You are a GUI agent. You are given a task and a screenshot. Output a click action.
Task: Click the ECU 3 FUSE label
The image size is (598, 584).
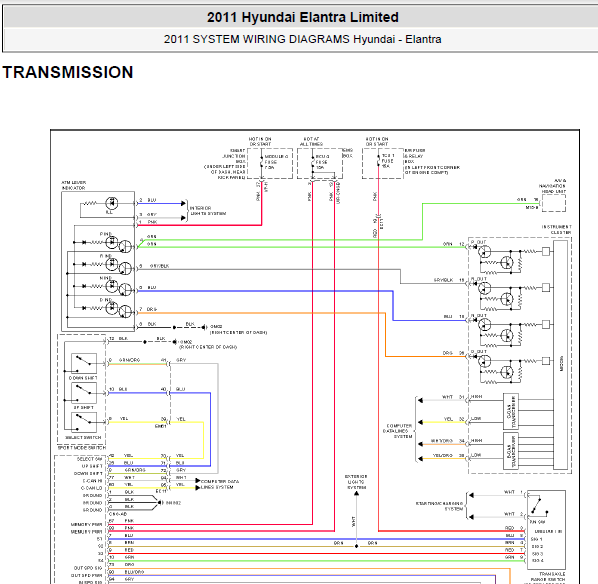pyautogui.click(x=323, y=162)
